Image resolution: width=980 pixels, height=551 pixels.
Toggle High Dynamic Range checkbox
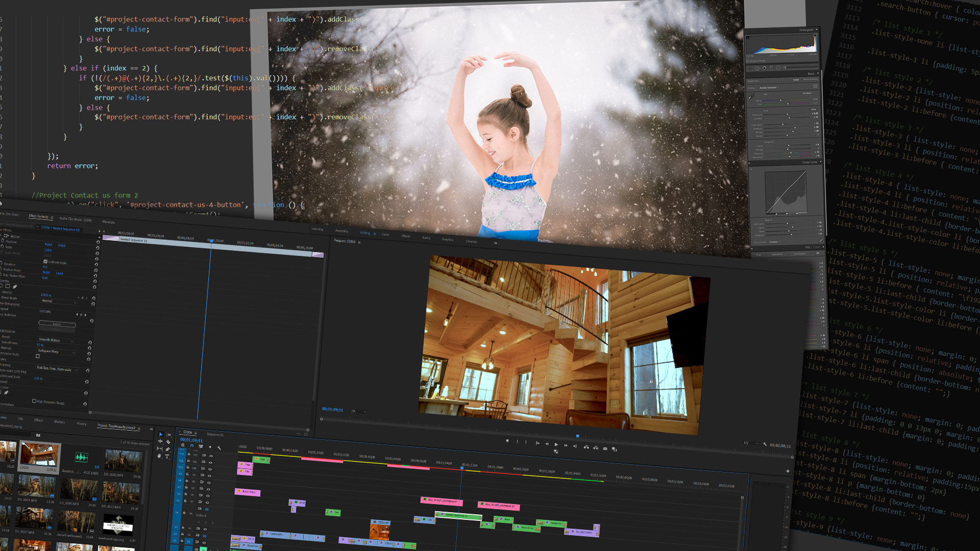(x=34, y=401)
